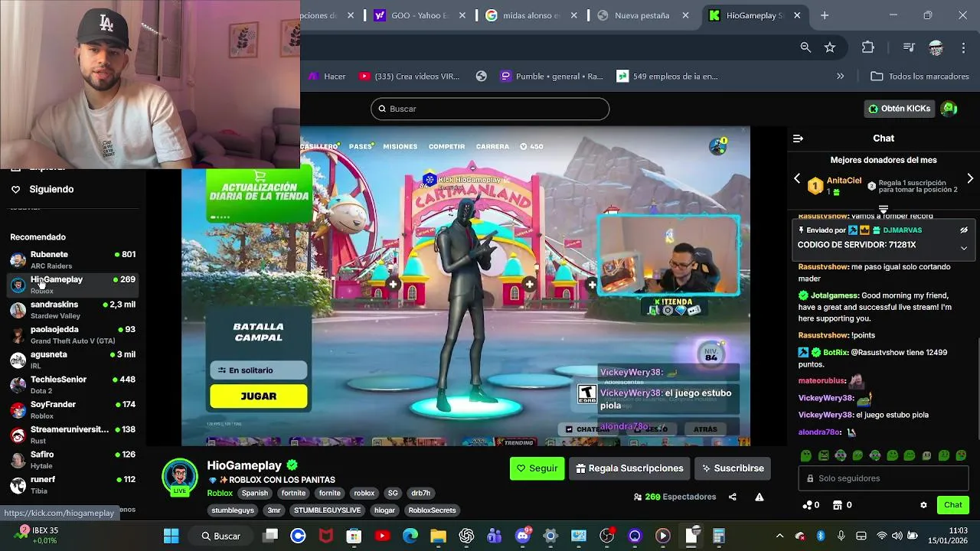The image size is (980, 551).
Task: Select the Spanish language tag
Action: point(255,494)
